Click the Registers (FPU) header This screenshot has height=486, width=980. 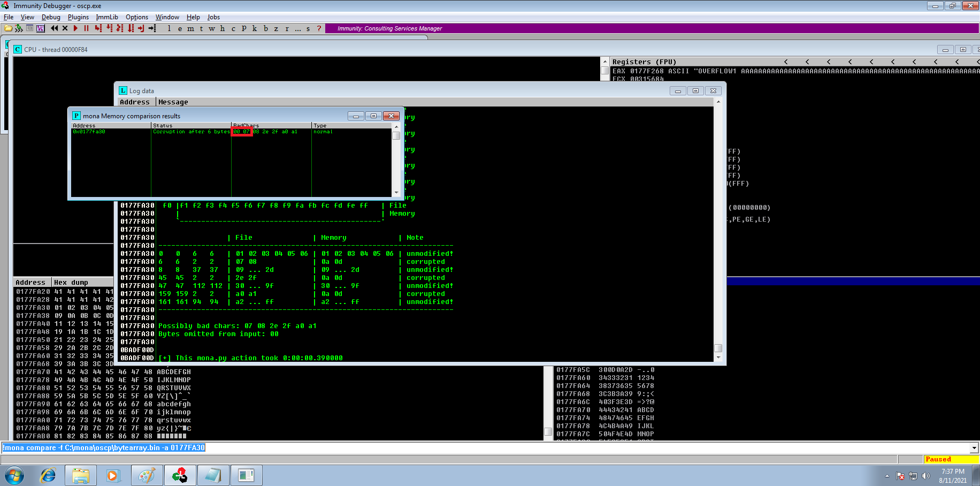(x=644, y=62)
